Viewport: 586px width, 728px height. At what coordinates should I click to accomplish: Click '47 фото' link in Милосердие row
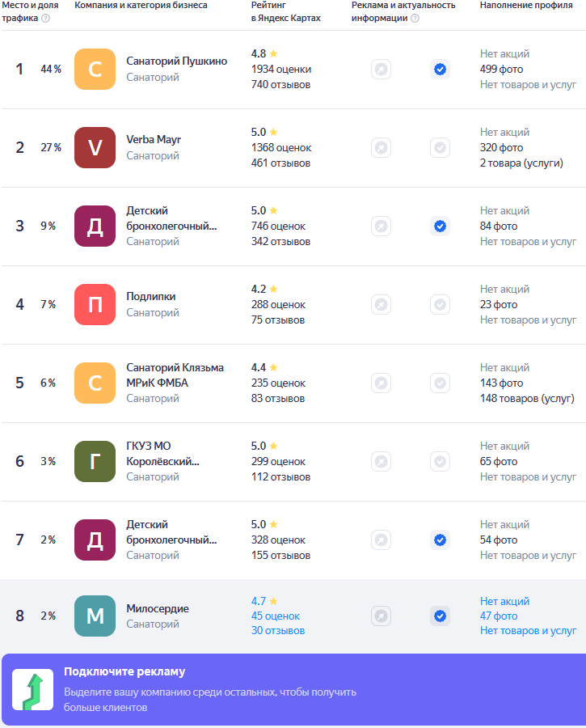(499, 616)
